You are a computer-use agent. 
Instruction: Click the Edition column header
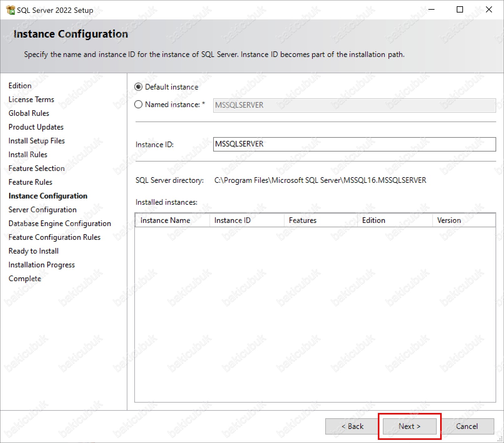tap(395, 220)
